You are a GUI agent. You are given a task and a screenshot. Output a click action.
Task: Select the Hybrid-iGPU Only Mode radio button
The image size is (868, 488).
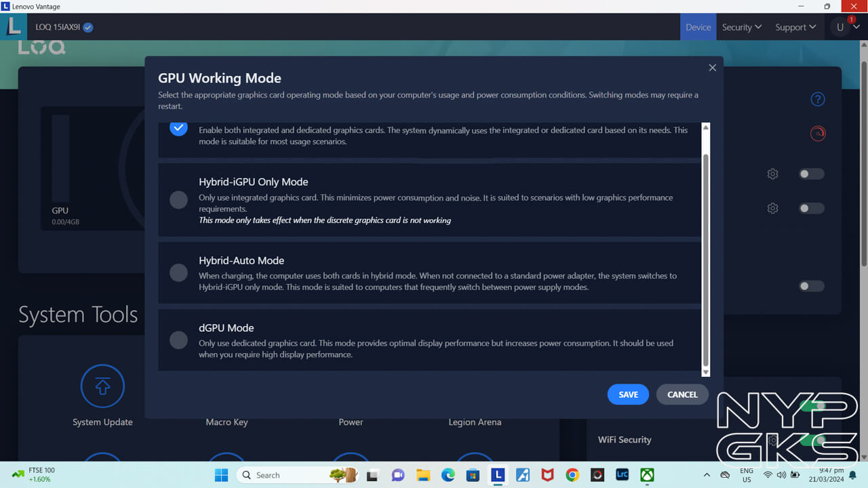tap(178, 199)
